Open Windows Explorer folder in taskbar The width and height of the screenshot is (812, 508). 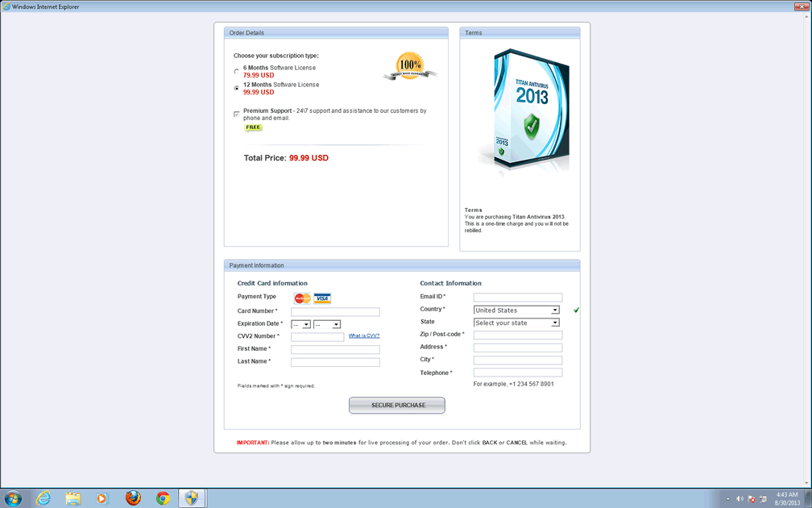[73, 498]
